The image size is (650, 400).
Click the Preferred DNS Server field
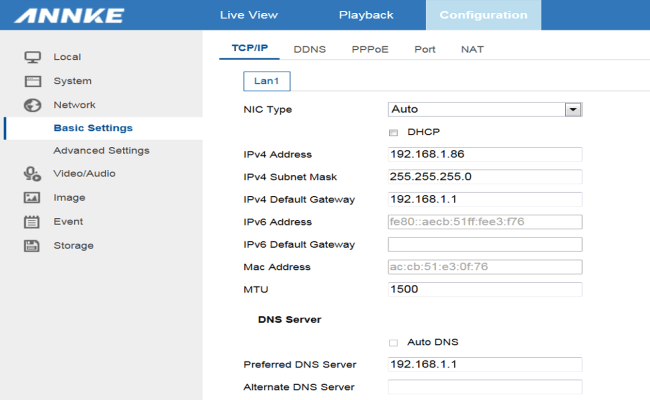[485, 365]
